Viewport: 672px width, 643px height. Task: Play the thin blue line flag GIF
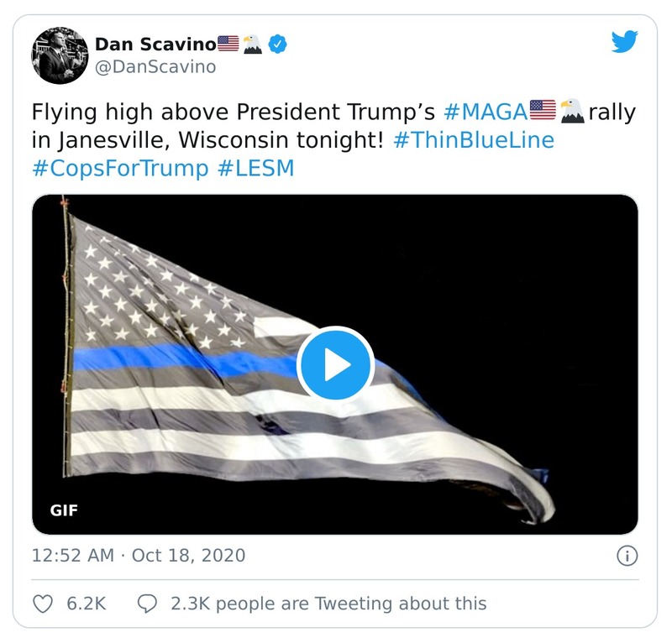click(x=335, y=362)
